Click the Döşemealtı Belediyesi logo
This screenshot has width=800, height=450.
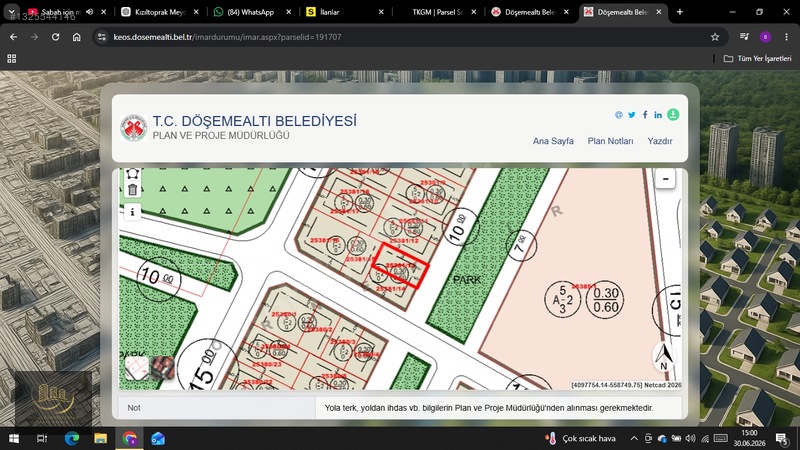coord(134,128)
